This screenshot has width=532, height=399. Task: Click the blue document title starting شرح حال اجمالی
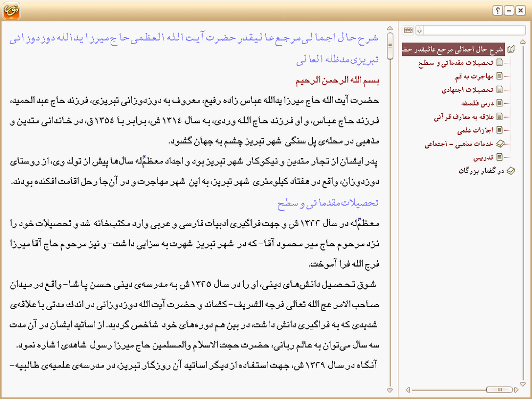pos(194,48)
